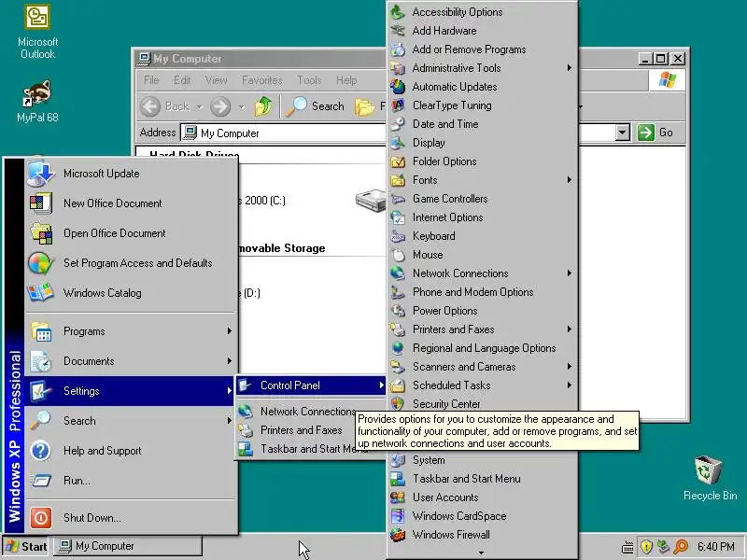Expand the Scanners and Cameras submenu arrow

570,366
